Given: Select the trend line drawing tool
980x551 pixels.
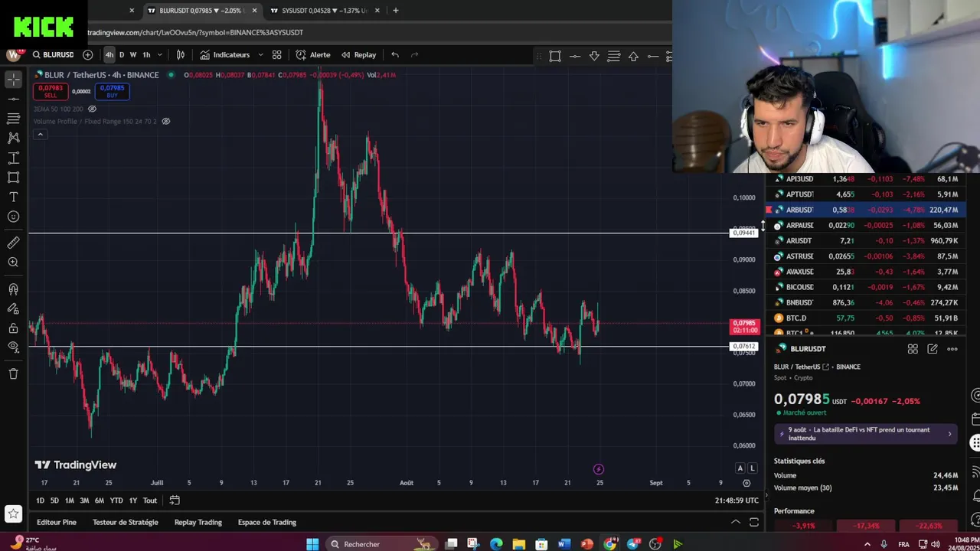Looking at the screenshot, I should click(13, 99).
